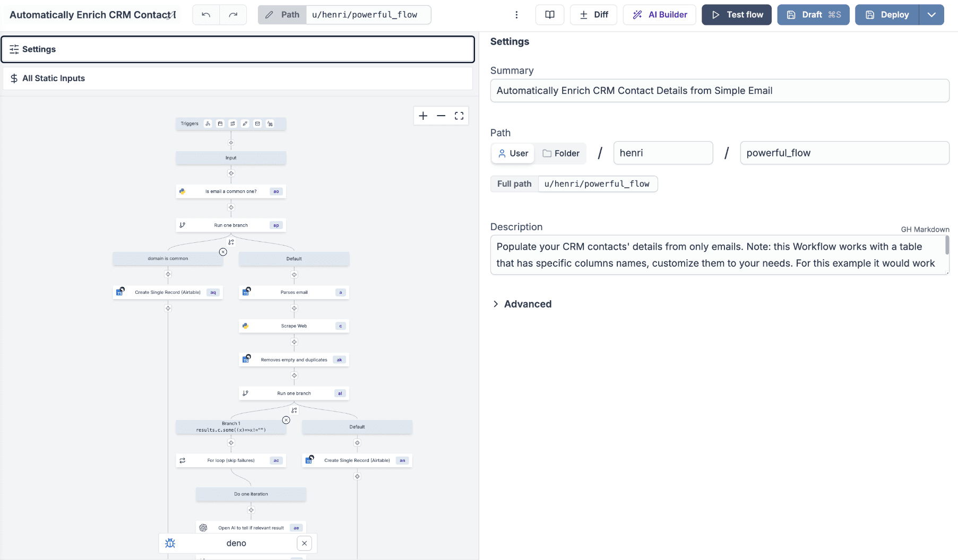Viewport: 958px width, 560px height.
Task: Expand the Advanced settings section
Action: (521, 304)
